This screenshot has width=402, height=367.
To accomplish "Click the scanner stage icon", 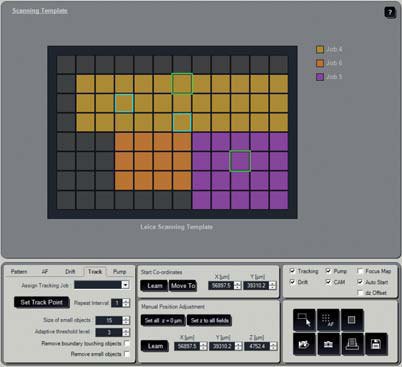I will [352, 344].
